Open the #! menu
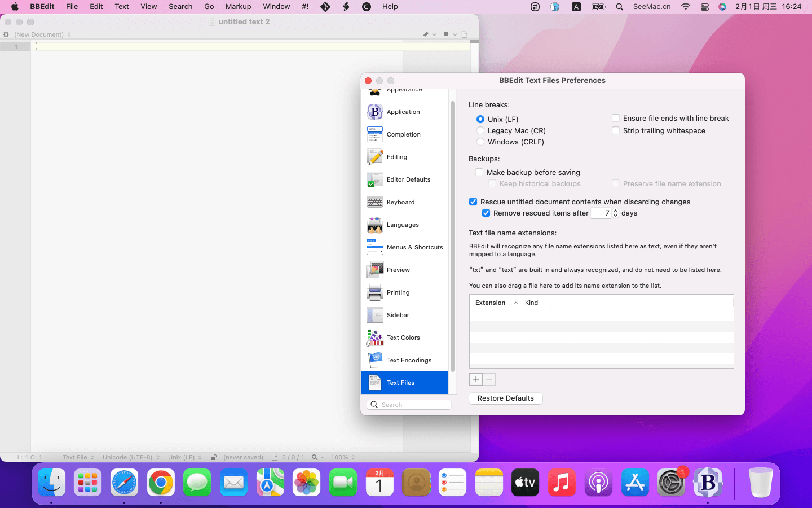 (x=305, y=7)
